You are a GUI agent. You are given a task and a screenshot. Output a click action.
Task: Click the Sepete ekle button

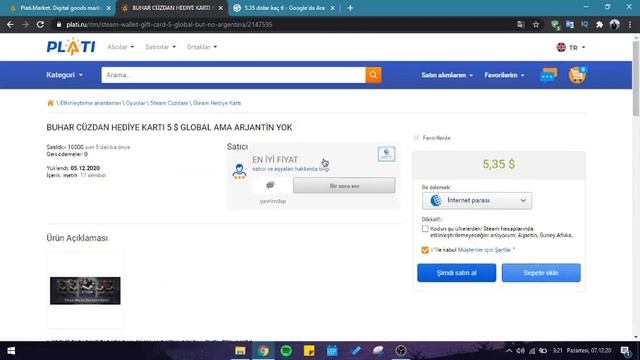pos(541,273)
